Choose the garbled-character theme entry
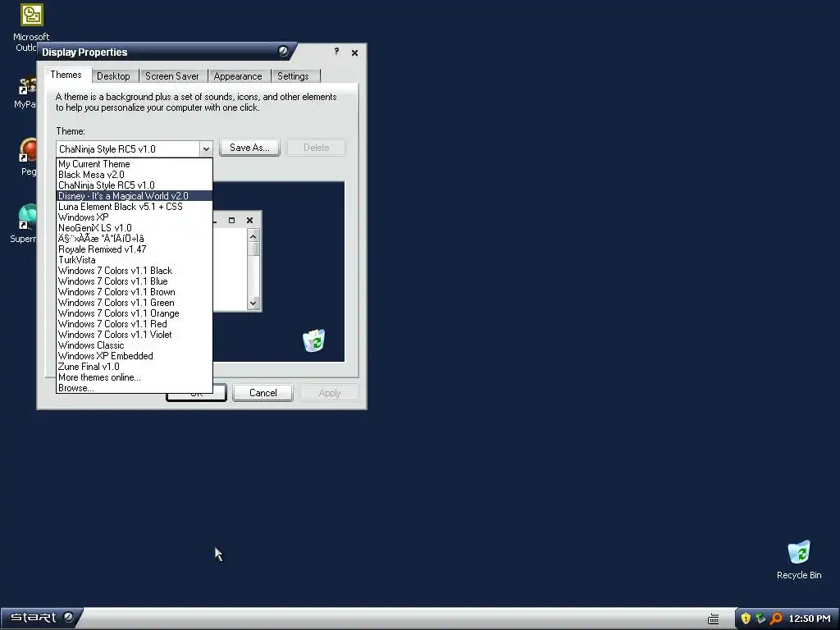Viewport: 840px width, 630px height. [135, 239]
